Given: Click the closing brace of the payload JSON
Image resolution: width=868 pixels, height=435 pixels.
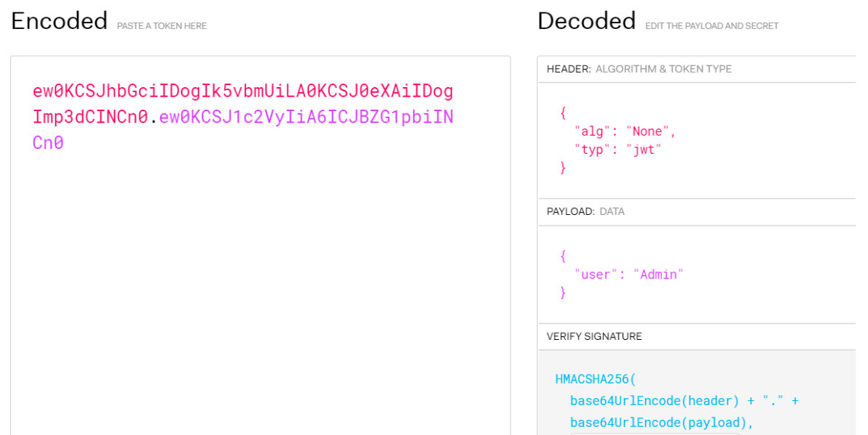Looking at the screenshot, I should tap(563, 293).
